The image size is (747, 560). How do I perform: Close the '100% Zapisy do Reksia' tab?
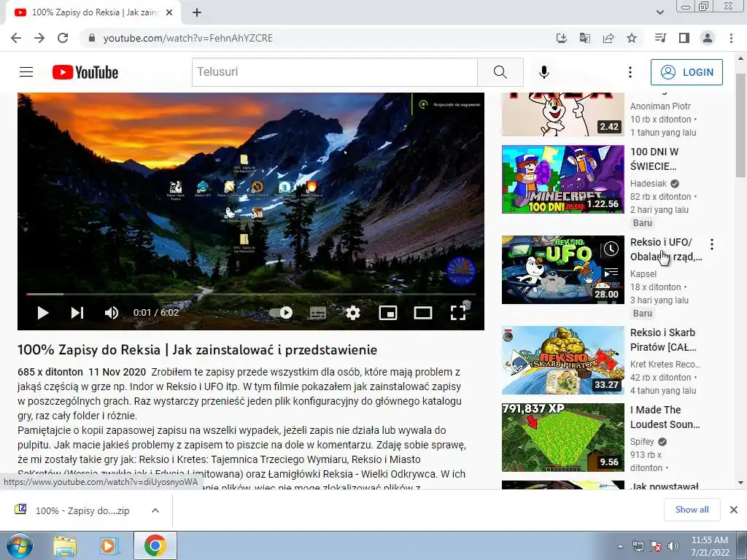[x=169, y=13]
